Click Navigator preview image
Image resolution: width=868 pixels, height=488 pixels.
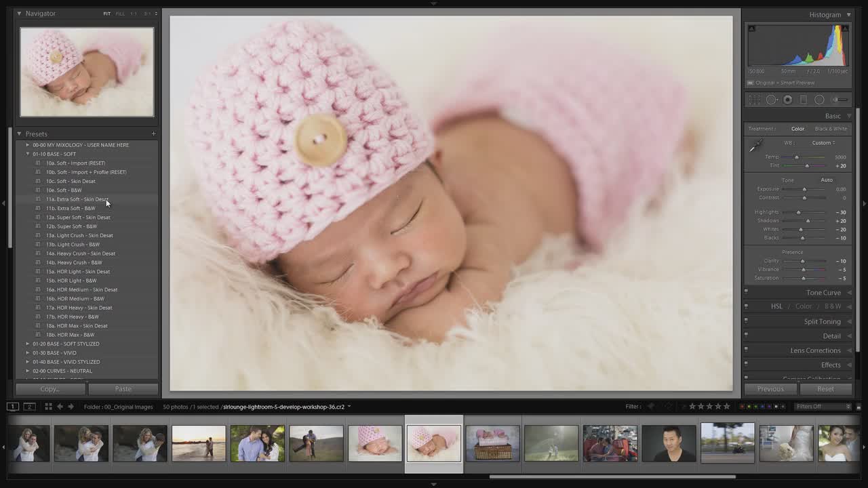click(x=87, y=72)
